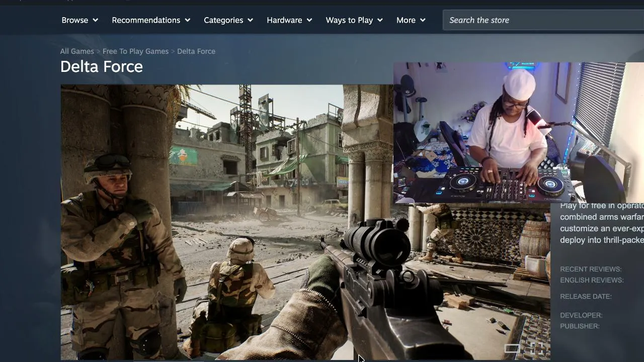The image size is (644, 362).
Task: Click the Search the store field
Action: coord(543,20)
